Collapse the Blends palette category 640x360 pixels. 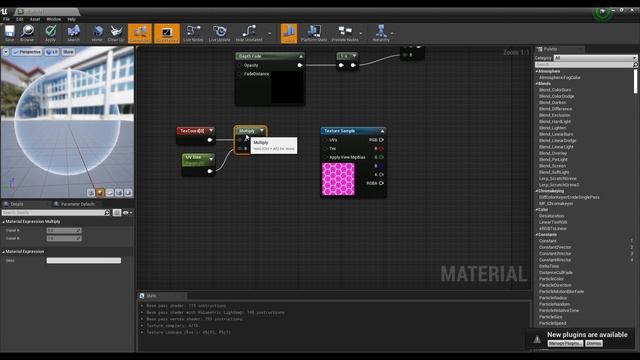pyautogui.click(x=537, y=84)
